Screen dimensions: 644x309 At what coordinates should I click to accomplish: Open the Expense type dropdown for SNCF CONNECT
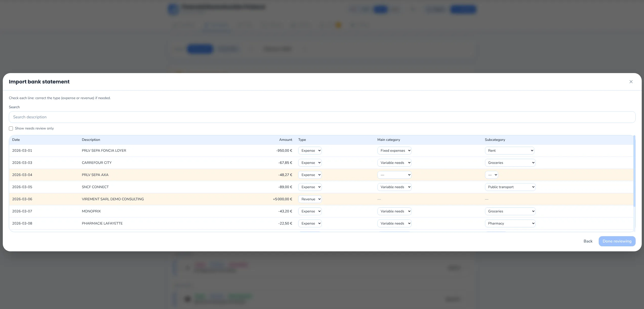pos(310,187)
